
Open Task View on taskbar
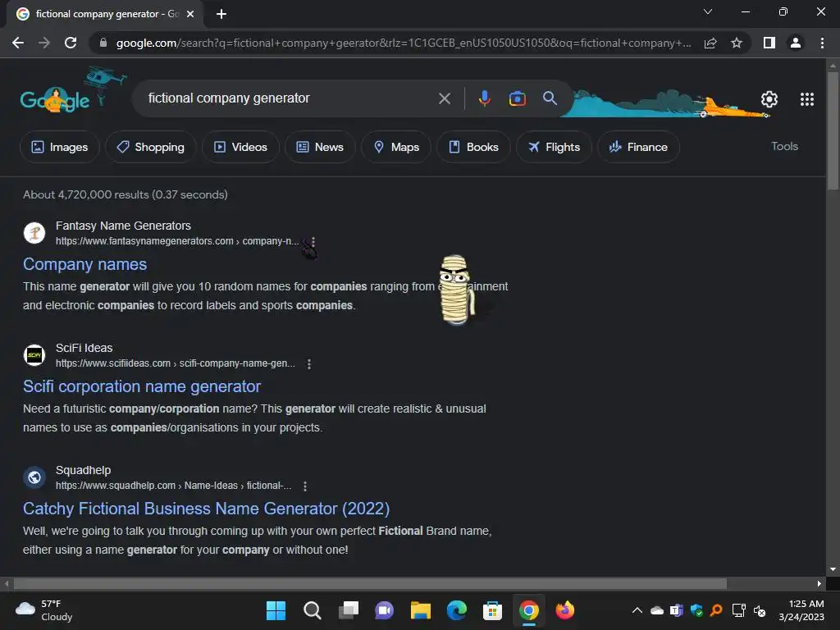coord(348,610)
